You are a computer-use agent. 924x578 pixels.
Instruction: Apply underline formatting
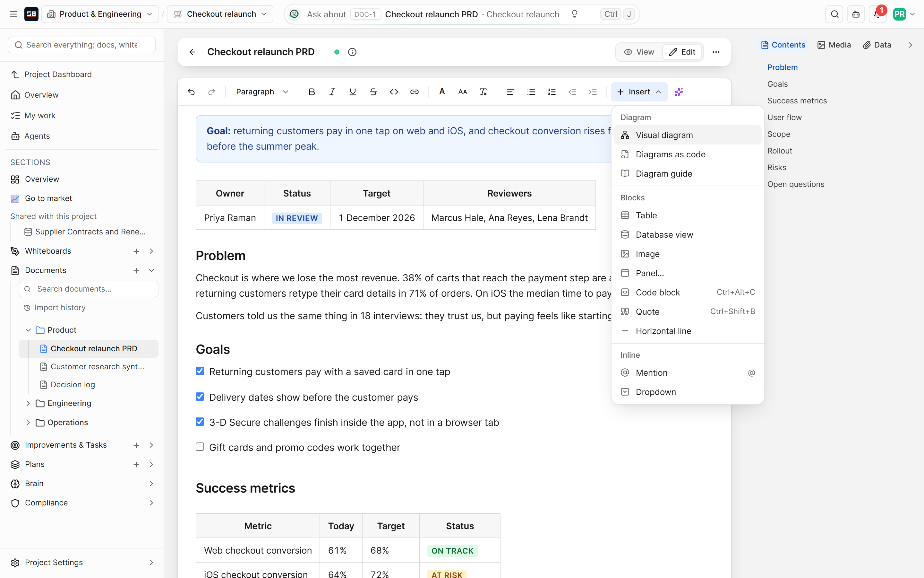353,92
